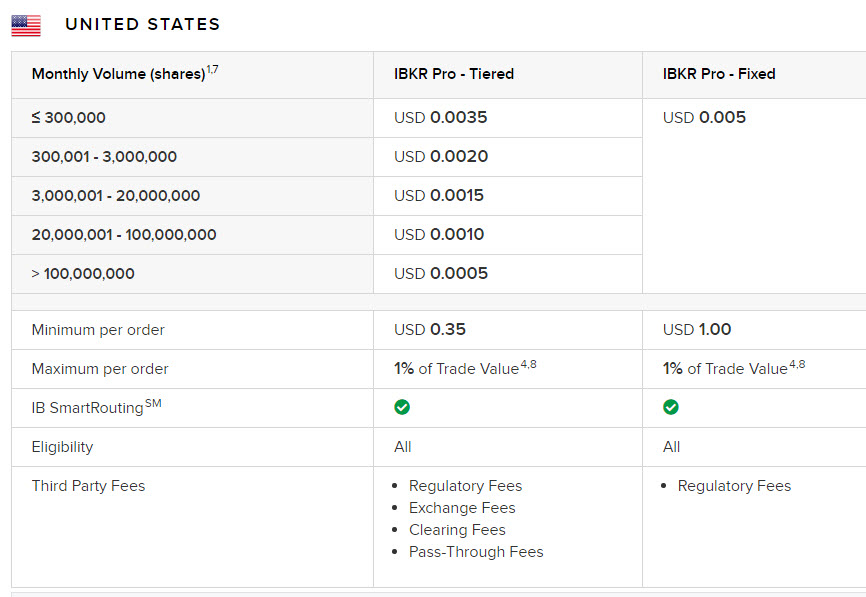Click the Exchange Fees list item

pyautogui.click(x=462, y=508)
